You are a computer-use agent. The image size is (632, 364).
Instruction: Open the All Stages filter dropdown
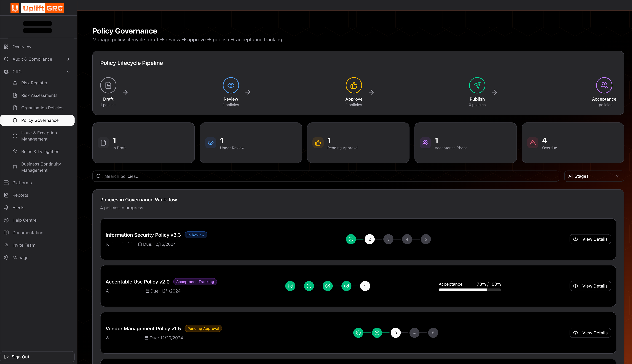594,176
